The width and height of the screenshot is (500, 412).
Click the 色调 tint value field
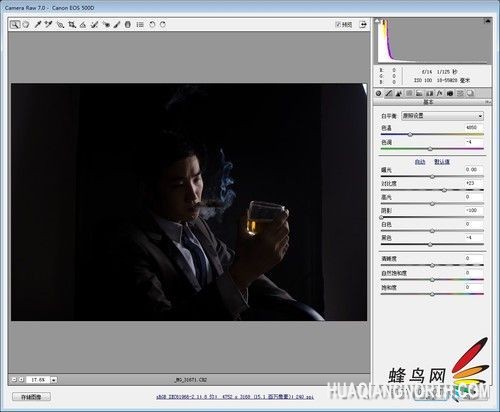click(x=474, y=142)
